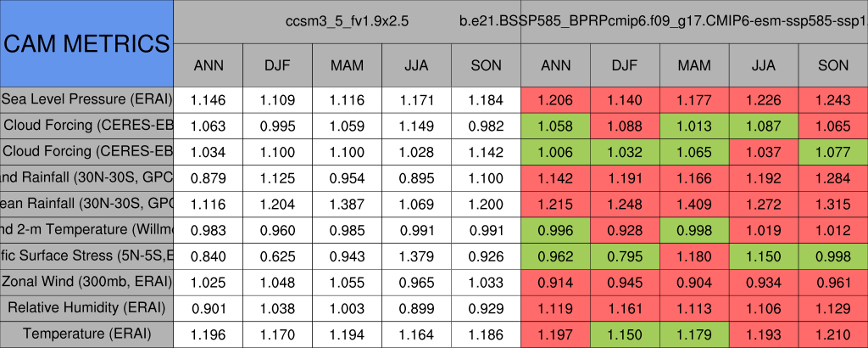The width and height of the screenshot is (868, 348).
Task: Open the Temperature (ERAI) row label
Action: [x=86, y=334]
